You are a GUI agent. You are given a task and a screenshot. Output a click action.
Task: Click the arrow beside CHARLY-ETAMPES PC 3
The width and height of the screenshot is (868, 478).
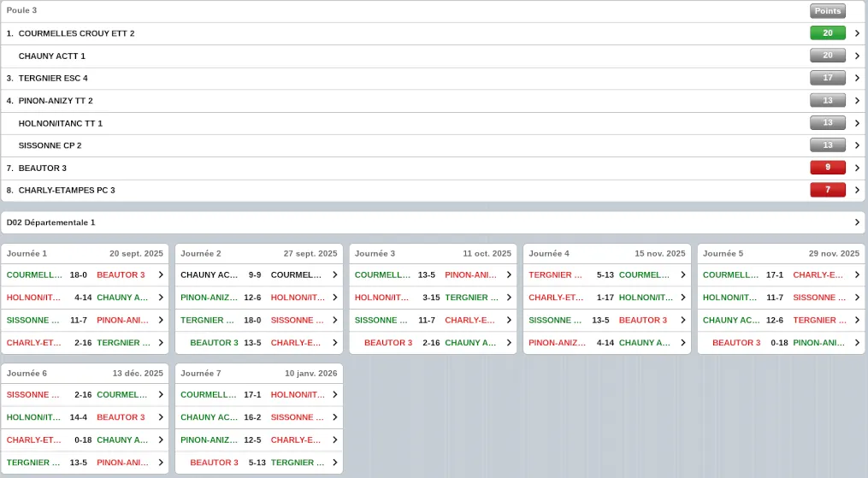pos(857,190)
